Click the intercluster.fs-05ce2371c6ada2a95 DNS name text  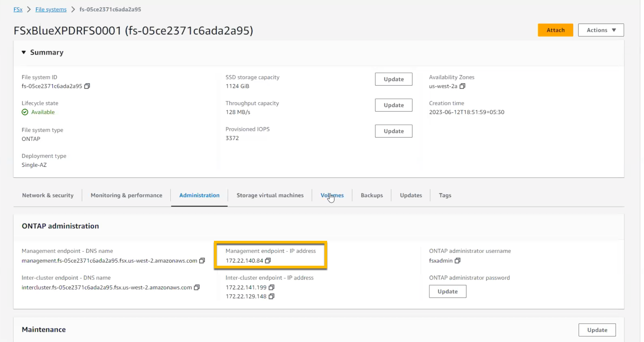(107, 287)
